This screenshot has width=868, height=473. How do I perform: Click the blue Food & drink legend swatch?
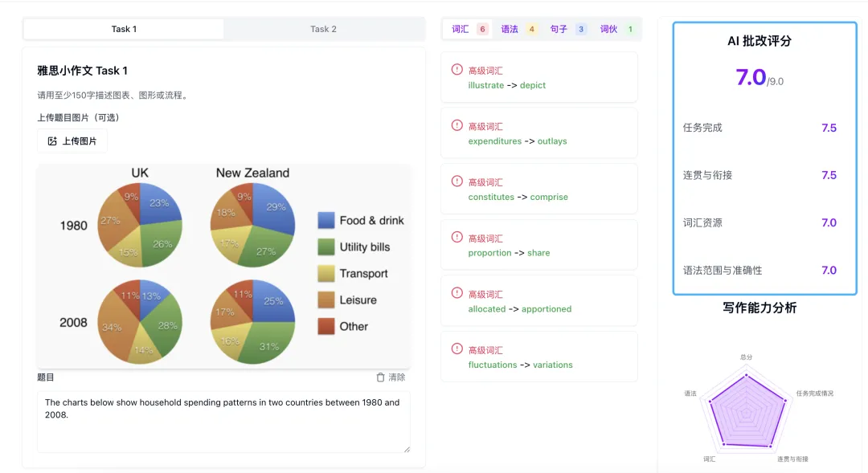325,220
